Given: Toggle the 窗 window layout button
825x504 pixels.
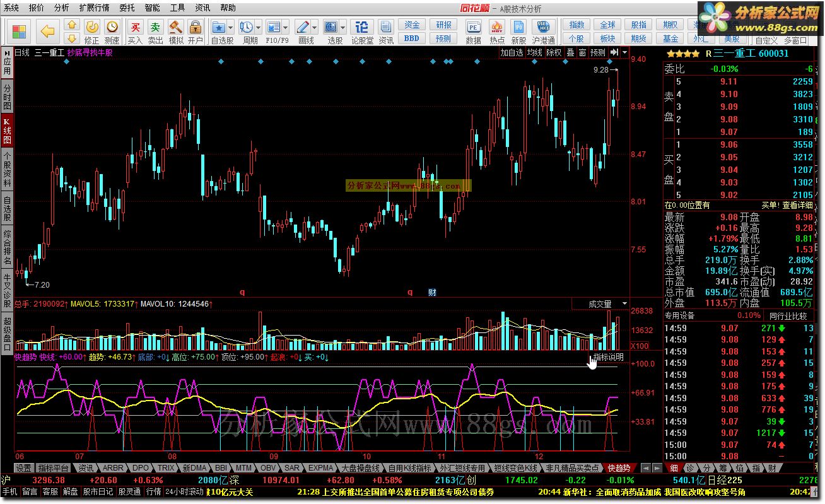Looking at the screenshot, I should click(x=582, y=52).
